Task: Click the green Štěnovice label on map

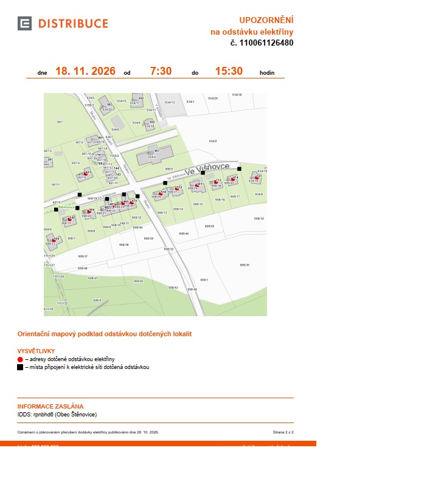Action: point(66,207)
